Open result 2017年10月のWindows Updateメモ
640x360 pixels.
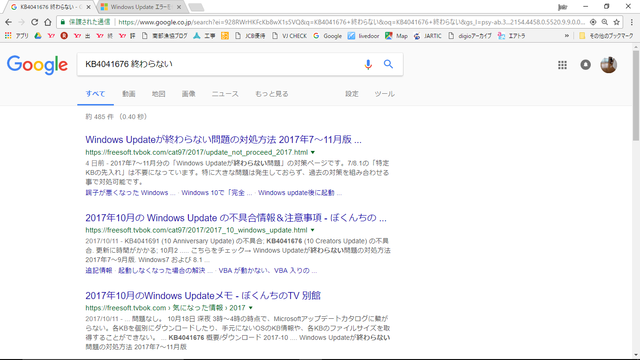coord(203,296)
